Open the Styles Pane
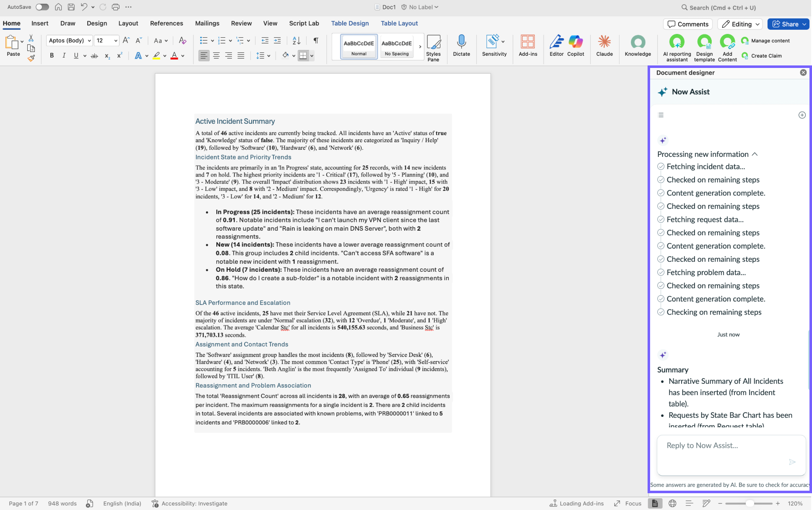The width and height of the screenshot is (812, 510). (x=433, y=48)
